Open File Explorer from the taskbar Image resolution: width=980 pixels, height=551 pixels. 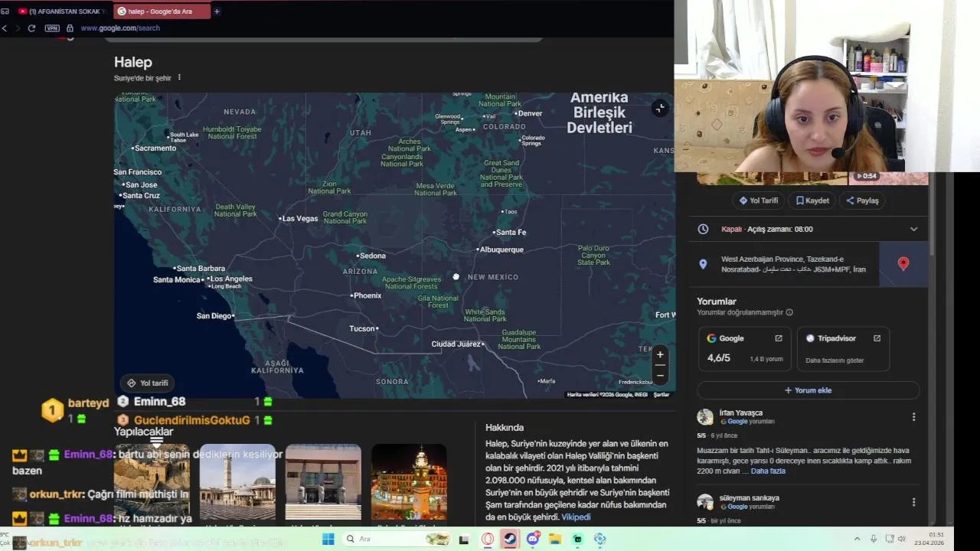coord(555,540)
